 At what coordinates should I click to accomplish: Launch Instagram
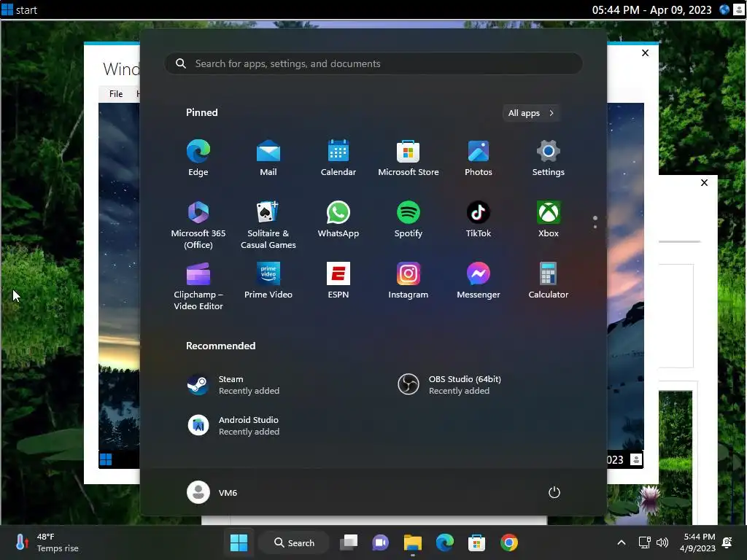click(409, 281)
